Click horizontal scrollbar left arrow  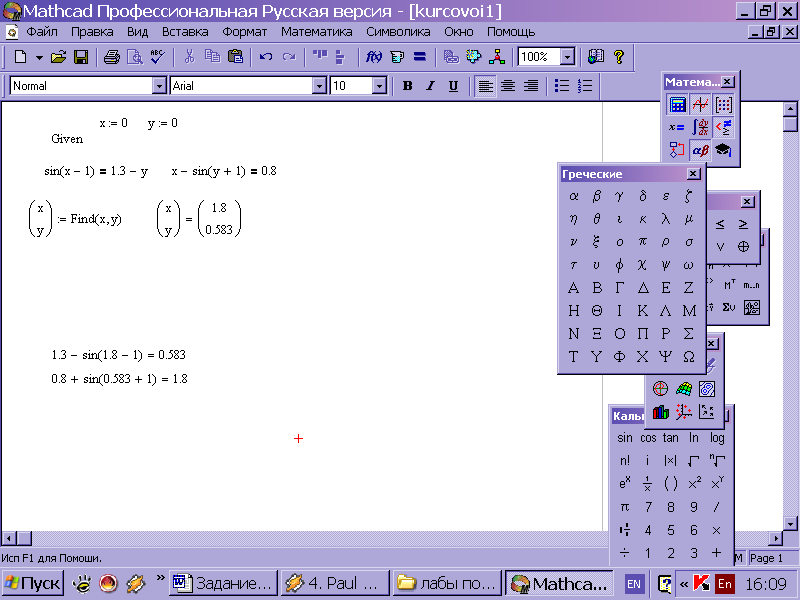[8, 538]
